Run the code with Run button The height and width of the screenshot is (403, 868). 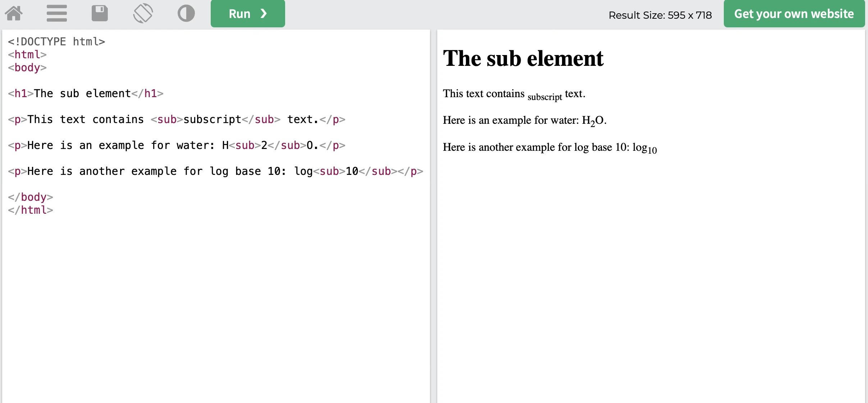pyautogui.click(x=248, y=14)
